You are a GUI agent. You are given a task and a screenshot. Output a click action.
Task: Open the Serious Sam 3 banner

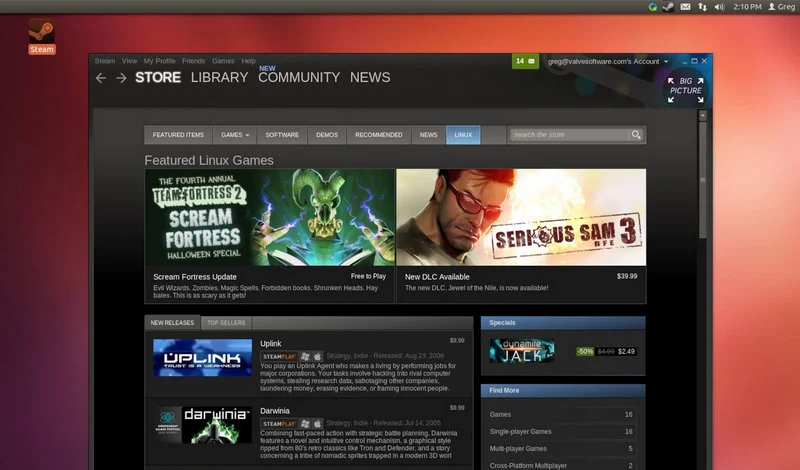[521, 217]
